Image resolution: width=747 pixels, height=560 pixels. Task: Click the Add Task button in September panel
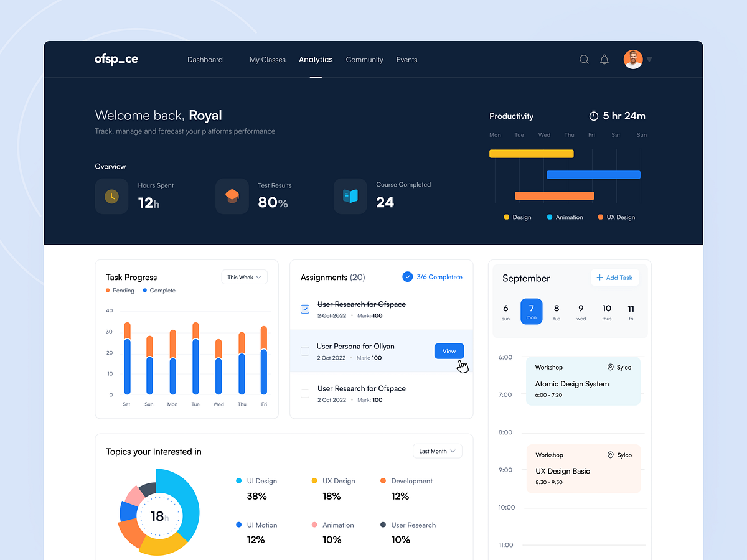pyautogui.click(x=615, y=278)
